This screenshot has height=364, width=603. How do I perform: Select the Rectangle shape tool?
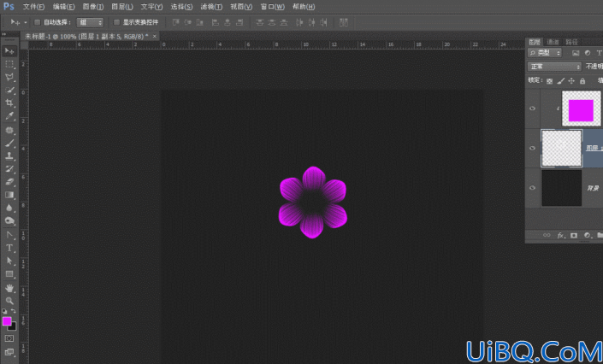coord(9,274)
